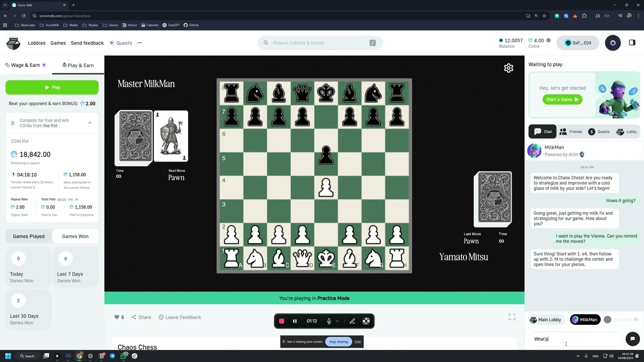Open the chess board settings gear
644x362 pixels.
(x=508, y=68)
